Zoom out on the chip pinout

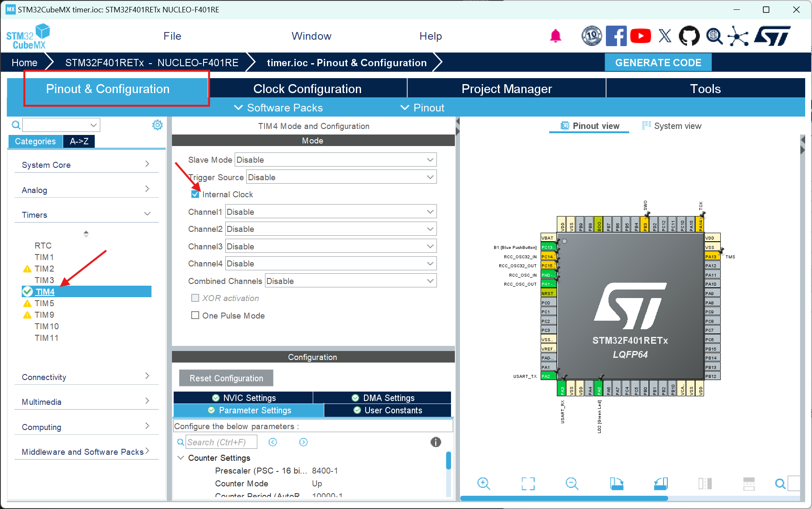[572, 483]
